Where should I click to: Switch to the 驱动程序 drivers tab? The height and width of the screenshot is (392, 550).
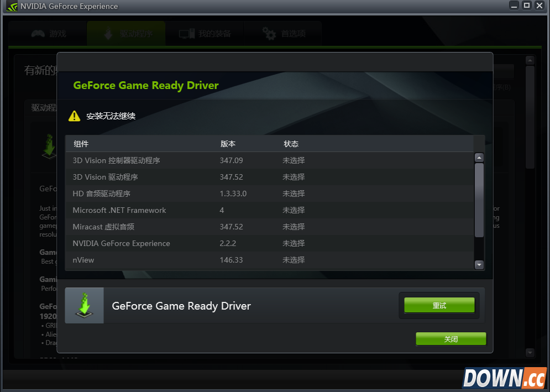[x=126, y=34]
